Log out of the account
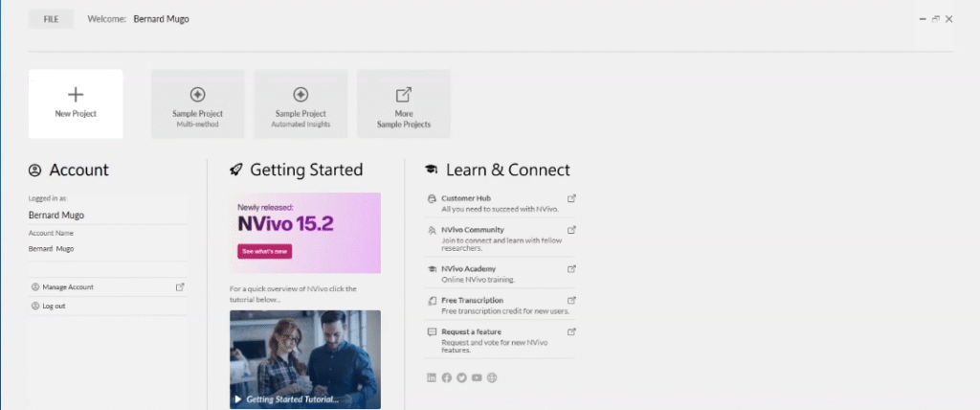Screen dimensions: 980x410 pyautogui.click(x=54, y=306)
